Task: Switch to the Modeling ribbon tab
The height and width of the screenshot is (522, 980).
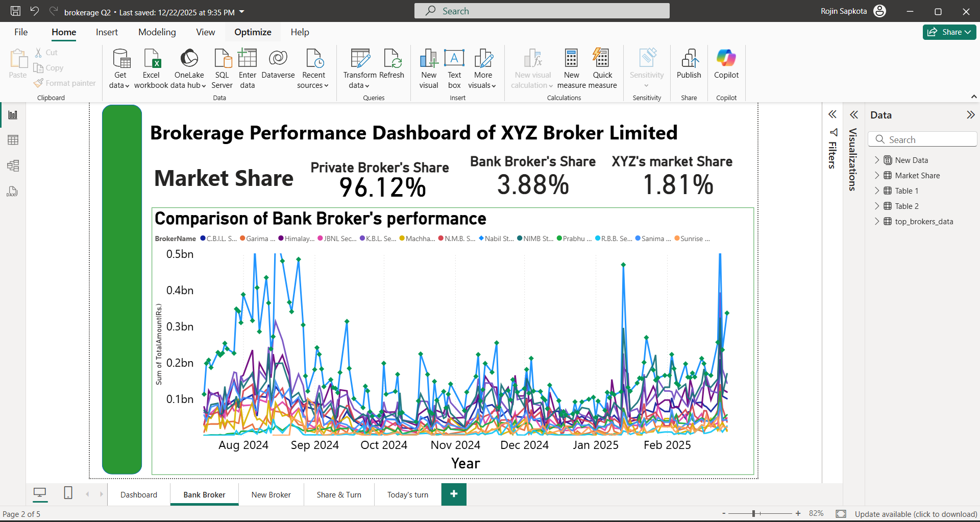Action: (x=157, y=32)
